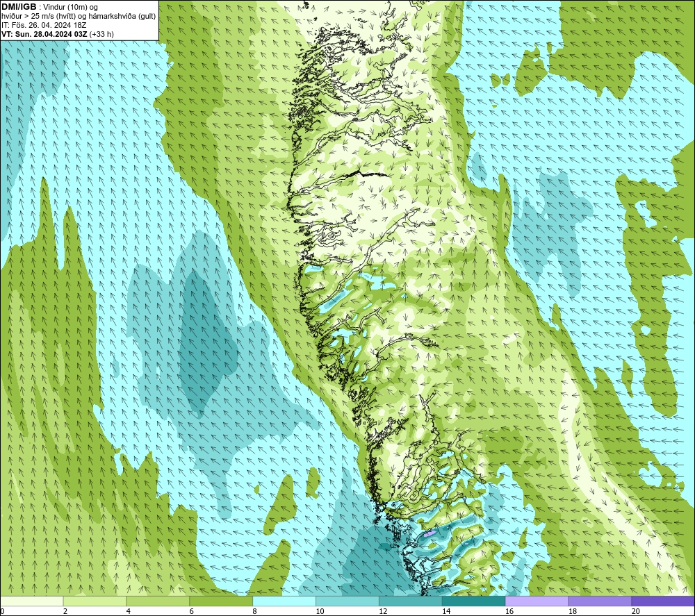695x616 pixels.
Task: Click the scale label '20'
Action: tap(636, 611)
